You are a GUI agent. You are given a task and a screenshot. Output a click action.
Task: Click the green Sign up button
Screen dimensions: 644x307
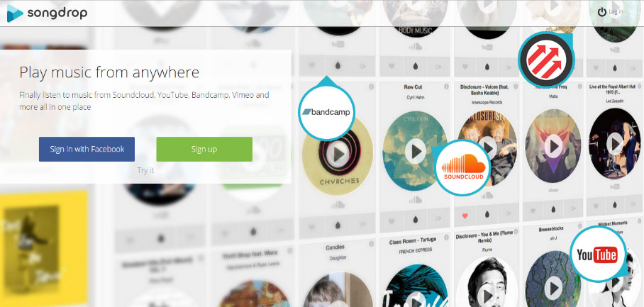tap(204, 149)
